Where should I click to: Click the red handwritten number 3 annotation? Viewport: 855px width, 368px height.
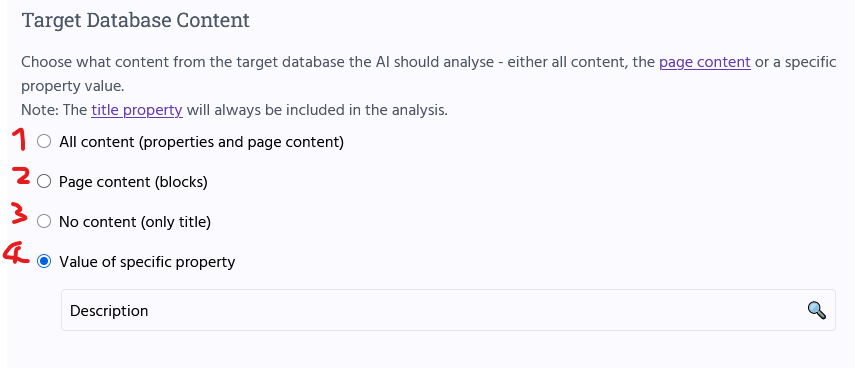[20, 213]
